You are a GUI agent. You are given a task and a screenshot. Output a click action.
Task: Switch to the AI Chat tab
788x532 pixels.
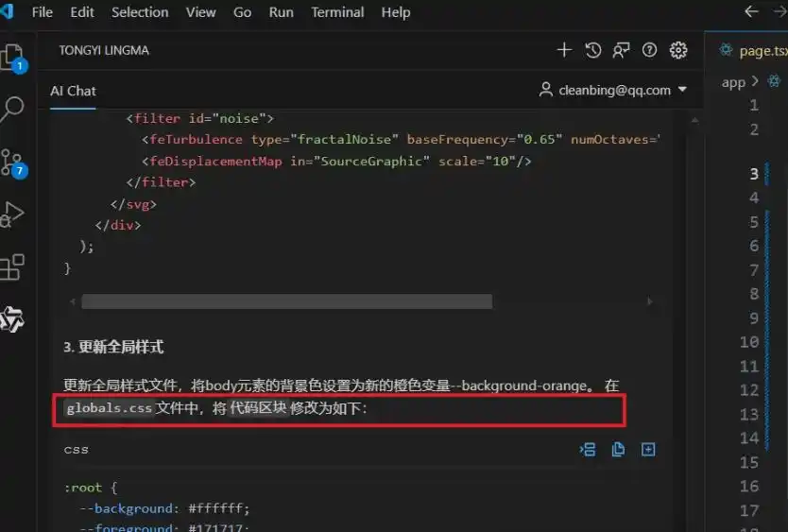pyautogui.click(x=73, y=91)
